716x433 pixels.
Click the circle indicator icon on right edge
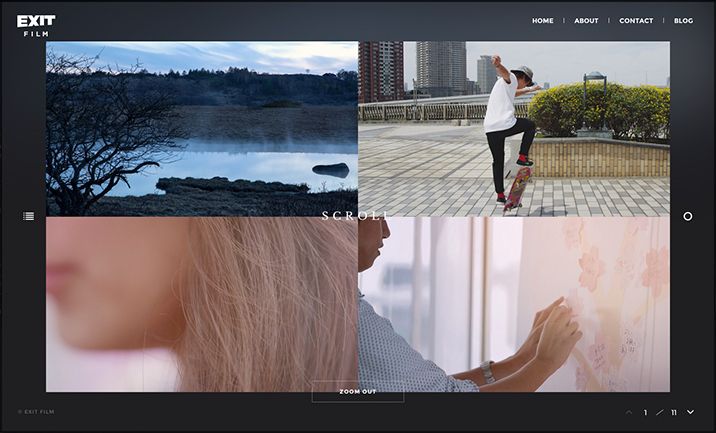687,216
